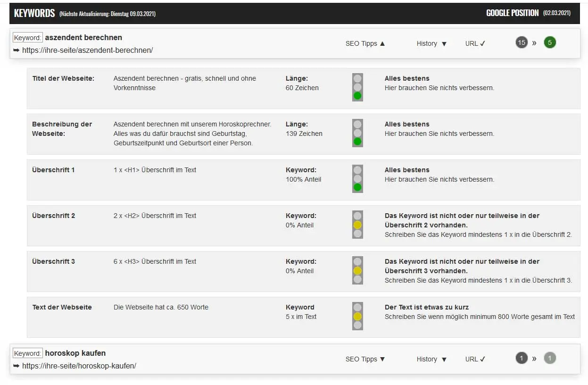The image size is (588, 385).
Task: Expand SEO Tipps for horoskop kaufen
Action: (365, 359)
